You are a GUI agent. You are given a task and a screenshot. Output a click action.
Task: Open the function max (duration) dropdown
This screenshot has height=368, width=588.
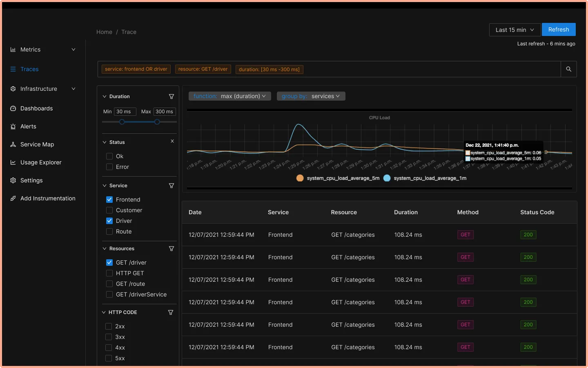click(229, 96)
